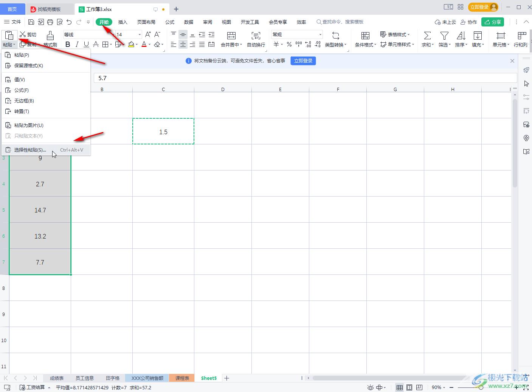The image size is (532, 392).
Task: Open the font name combo box 等线
Action: pos(88,34)
